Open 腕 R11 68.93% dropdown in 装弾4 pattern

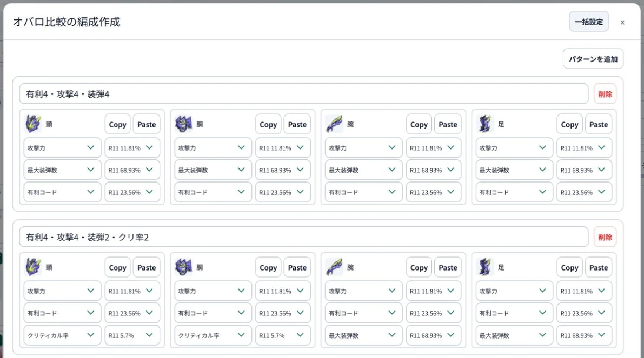point(433,170)
